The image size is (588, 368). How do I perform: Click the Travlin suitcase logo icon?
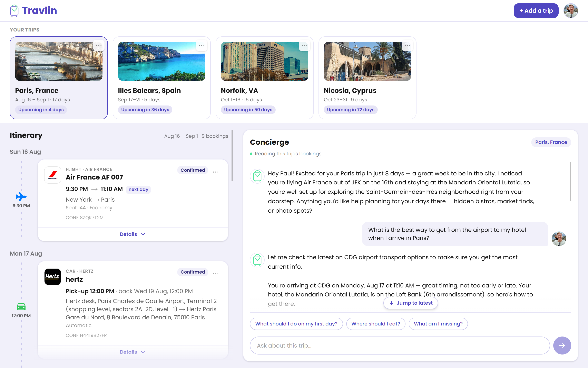[14, 11]
